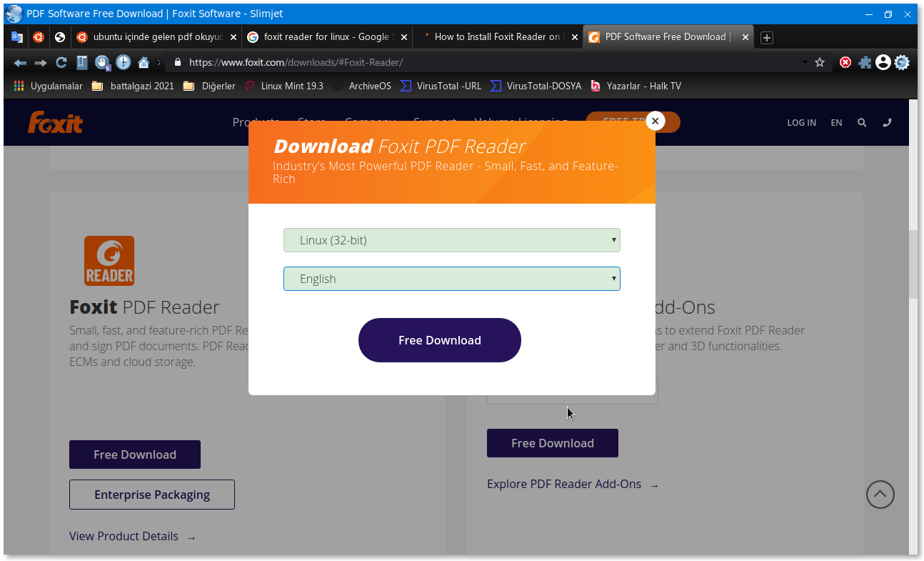Click the phone contact icon
The image size is (924, 561).
pos(887,122)
